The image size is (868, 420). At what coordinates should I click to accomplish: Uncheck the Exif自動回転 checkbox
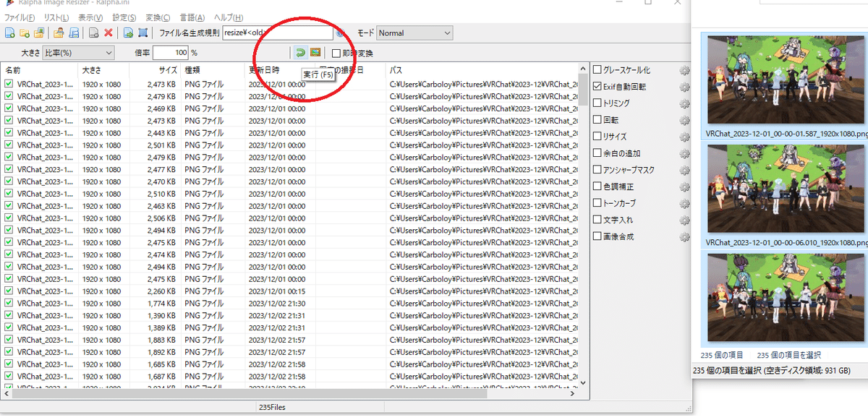coord(597,87)
